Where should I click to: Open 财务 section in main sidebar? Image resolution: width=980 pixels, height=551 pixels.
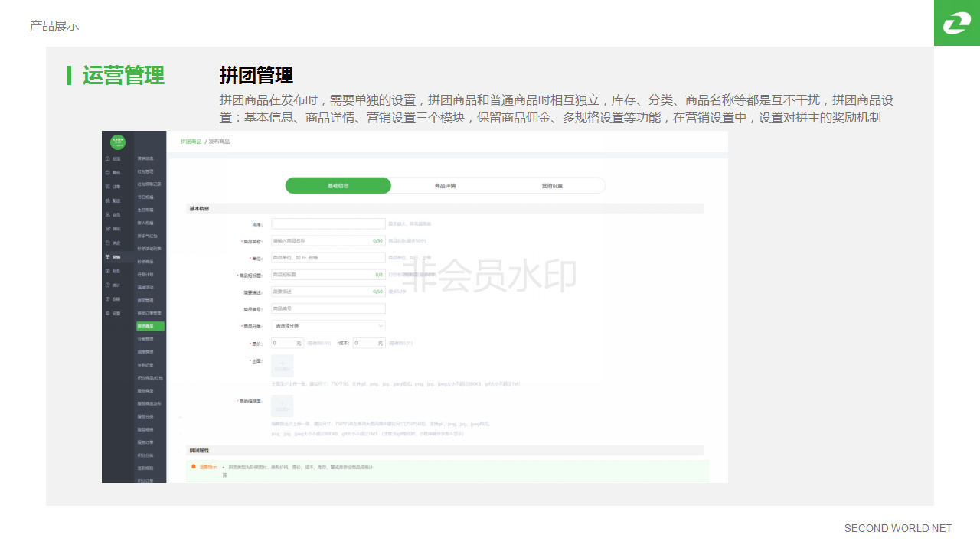[113, 271]
